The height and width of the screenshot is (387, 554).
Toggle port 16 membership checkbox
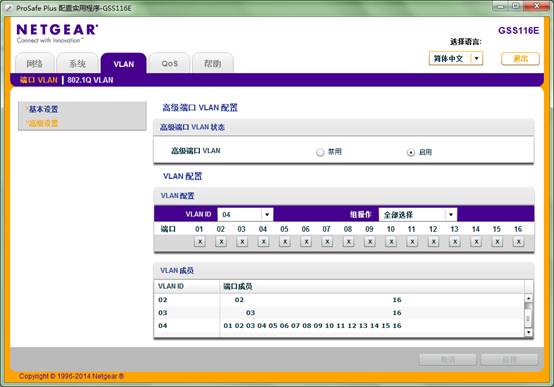(518, 242)
